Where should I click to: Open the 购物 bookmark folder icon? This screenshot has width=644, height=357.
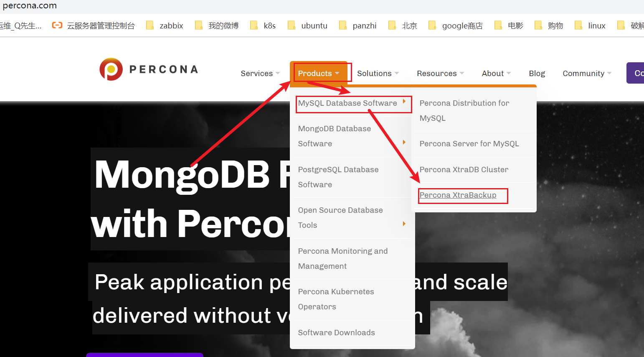click(538, 25)
